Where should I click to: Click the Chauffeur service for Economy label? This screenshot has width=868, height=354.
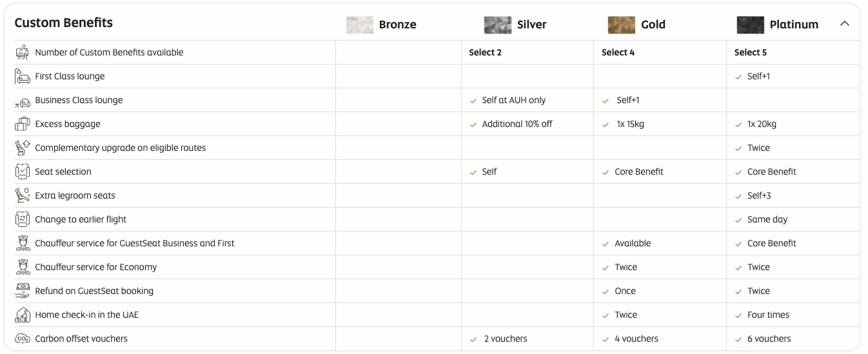click(x=96, y=267)
